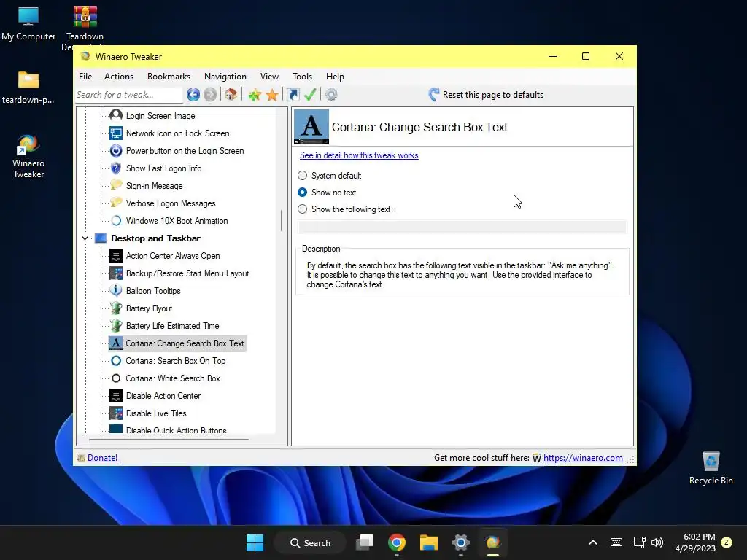Image resolution: width=747 pixels, height=560 pixels.
Task: Open settings gear icon in Winaero toolbar
Action: coord(332,95)
